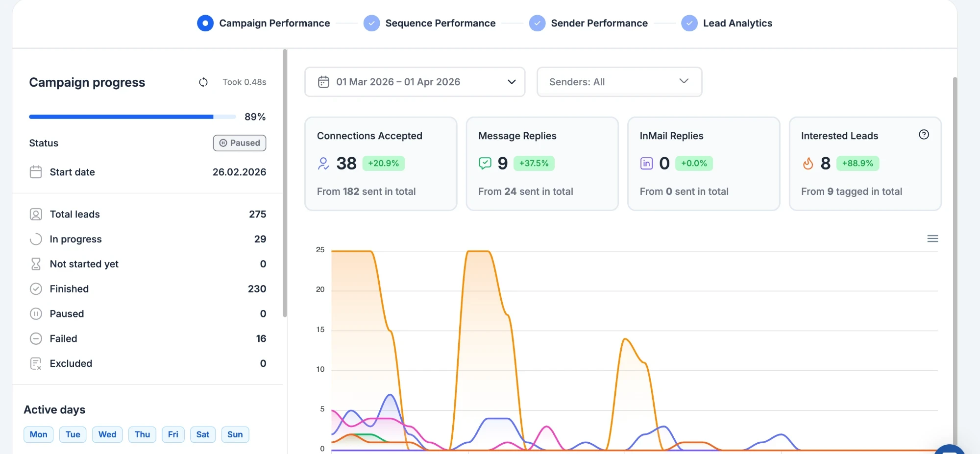Click the Interested Leads help question icon
Image resolution: width=980 pixels, height=454 pixels.
coord(924,135)
